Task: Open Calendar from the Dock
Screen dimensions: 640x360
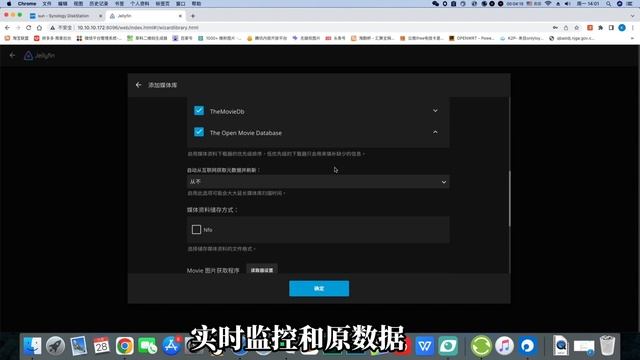Action: 101,346
